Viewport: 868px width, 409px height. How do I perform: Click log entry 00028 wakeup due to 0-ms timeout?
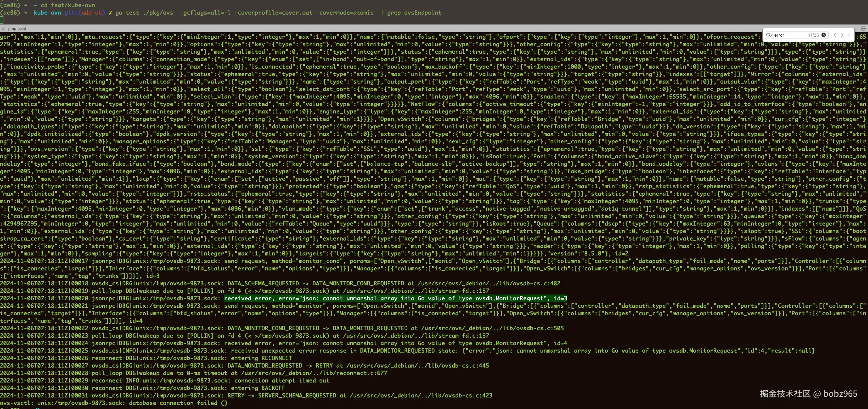click(x=194, y=373)
